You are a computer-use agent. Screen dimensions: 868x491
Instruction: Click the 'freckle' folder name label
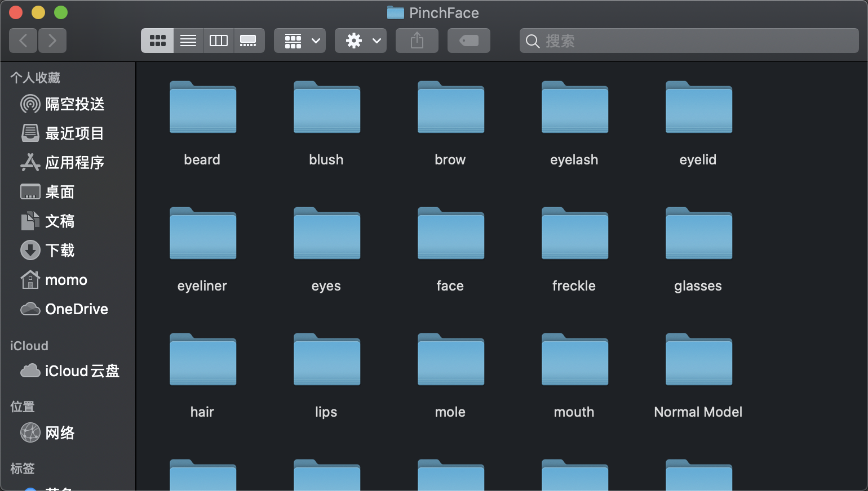(574, 286)
